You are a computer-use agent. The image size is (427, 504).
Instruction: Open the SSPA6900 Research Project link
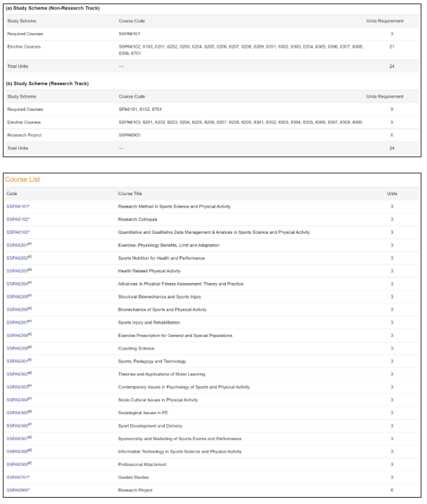(18, 490)
